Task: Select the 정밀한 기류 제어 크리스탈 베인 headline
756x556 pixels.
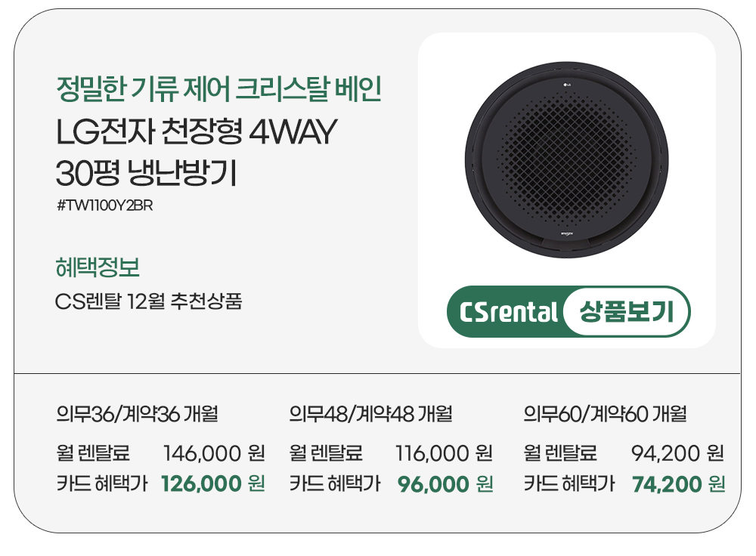Action: (218, 90)
